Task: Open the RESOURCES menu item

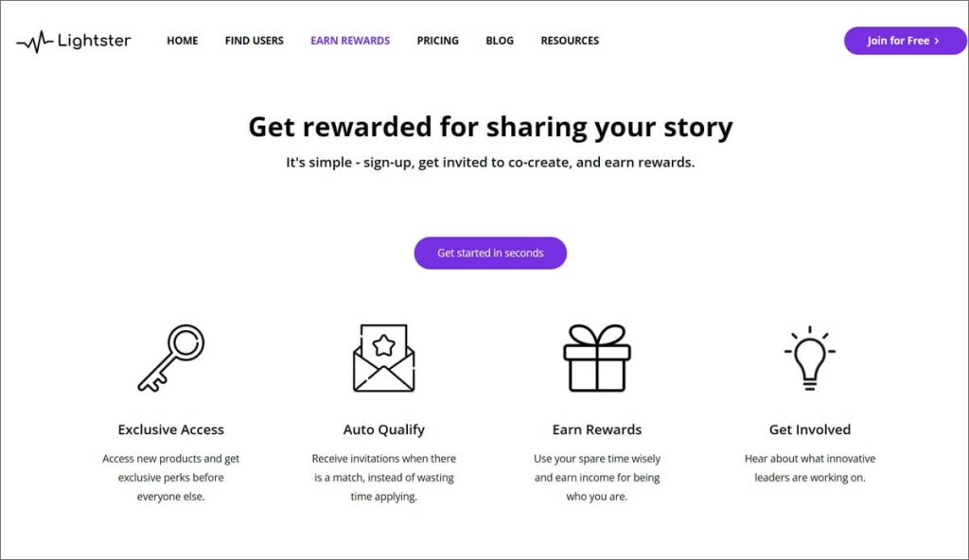Action: (569, 41)
